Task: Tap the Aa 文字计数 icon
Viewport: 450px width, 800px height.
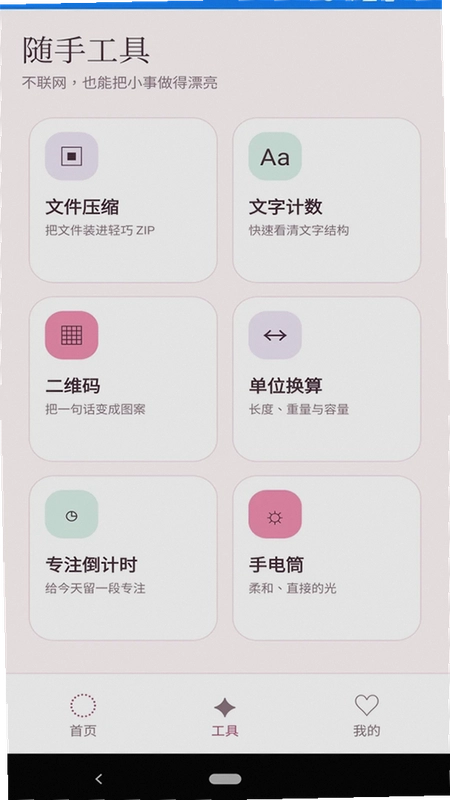Action: (x=275, y=156)
